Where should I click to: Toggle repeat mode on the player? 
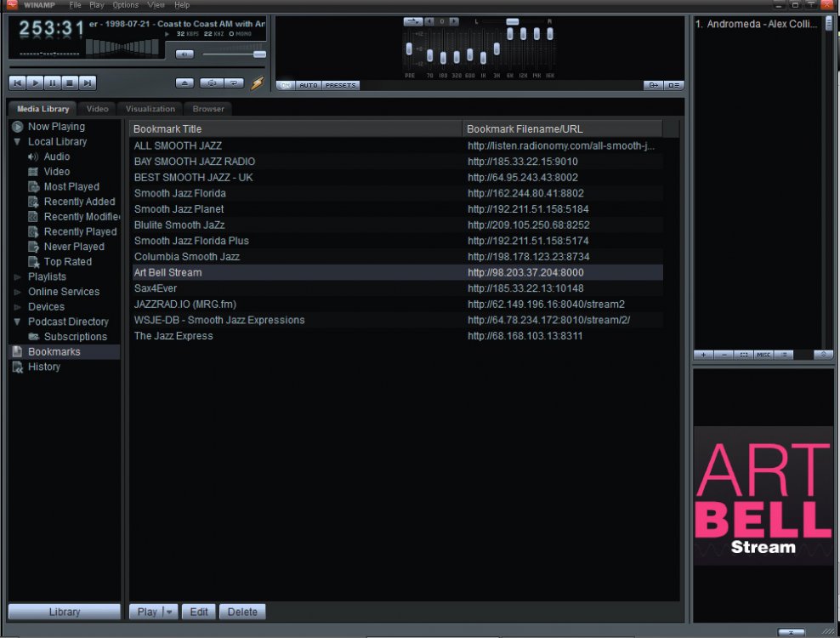point(234,83)
